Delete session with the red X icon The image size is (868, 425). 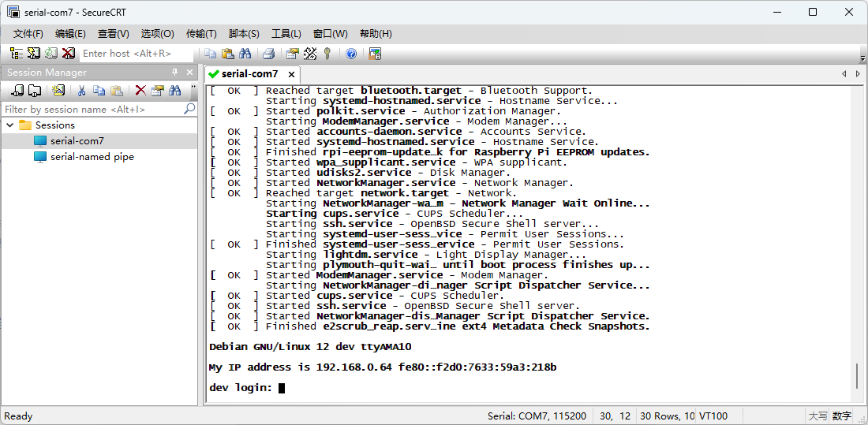140,91
